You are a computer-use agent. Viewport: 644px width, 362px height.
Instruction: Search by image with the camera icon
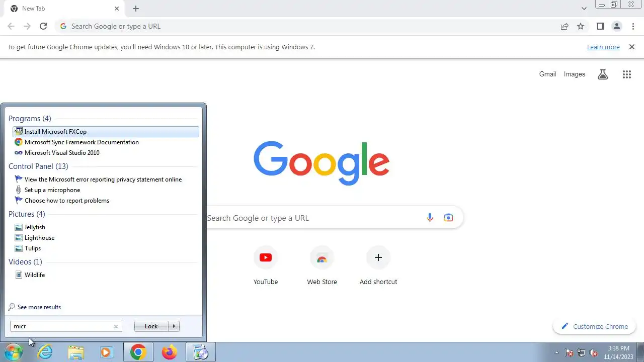pos(448,218)
